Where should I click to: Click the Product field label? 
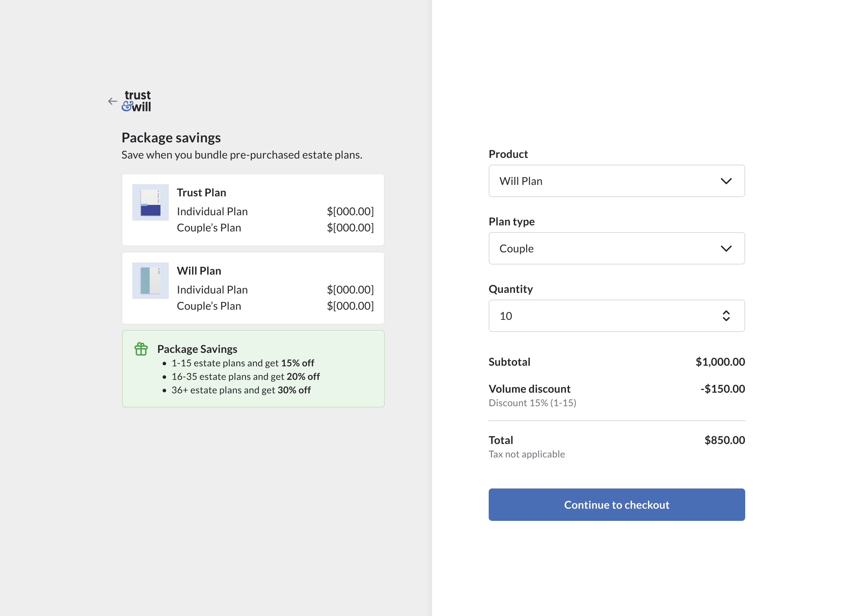click(x=508, y=154)
